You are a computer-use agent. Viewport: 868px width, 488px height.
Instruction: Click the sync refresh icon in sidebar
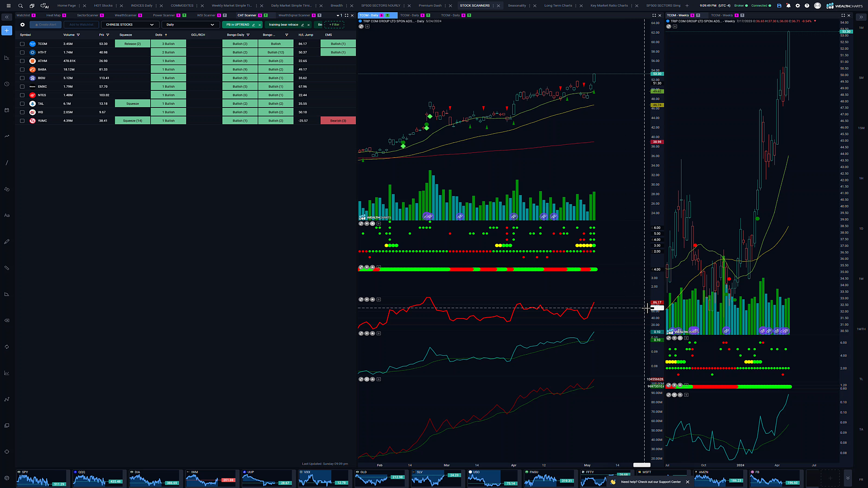tap(7, 347)
